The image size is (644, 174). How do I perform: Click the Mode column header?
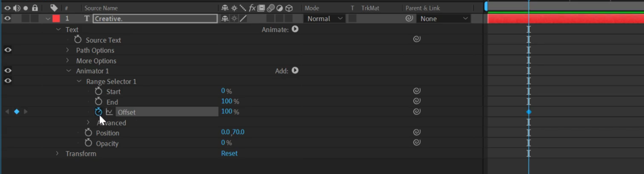(x=312, y=8)
